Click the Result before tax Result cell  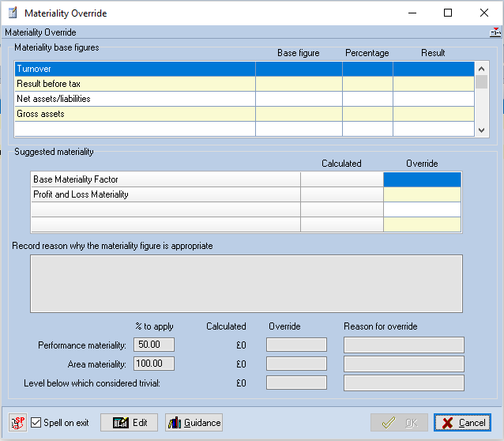point(434,84)
